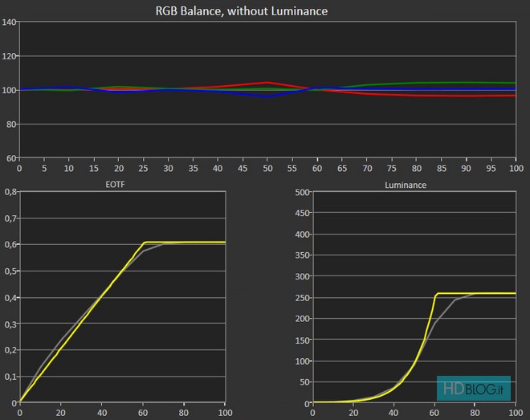Select the 0,6 label on EOTF axis

9,244
